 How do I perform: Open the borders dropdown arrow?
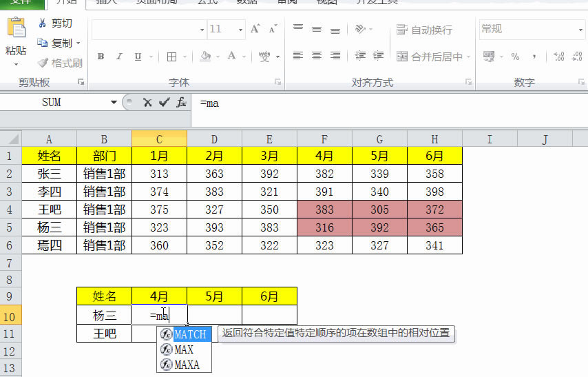(x=185, y=57)
